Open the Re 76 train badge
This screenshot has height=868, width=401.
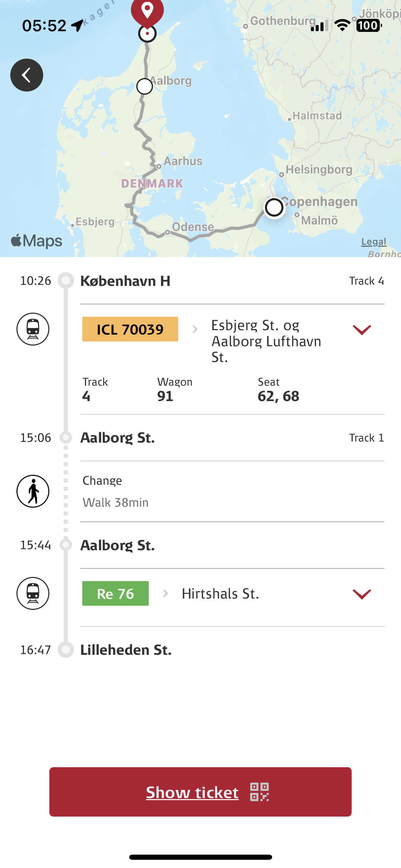coord(116,593)
